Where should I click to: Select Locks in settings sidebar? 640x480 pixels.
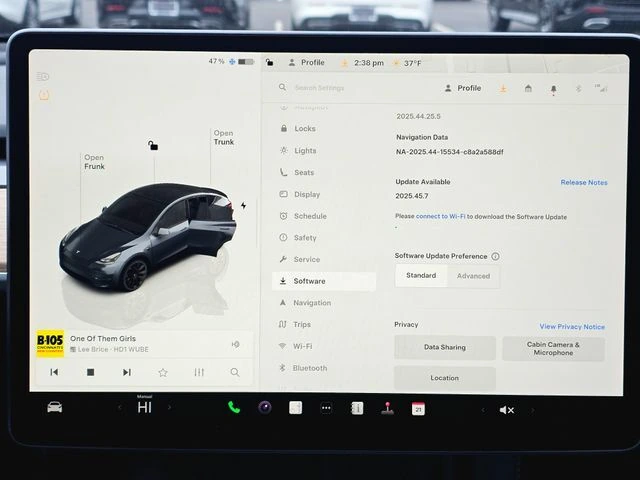tap(304, 129)
